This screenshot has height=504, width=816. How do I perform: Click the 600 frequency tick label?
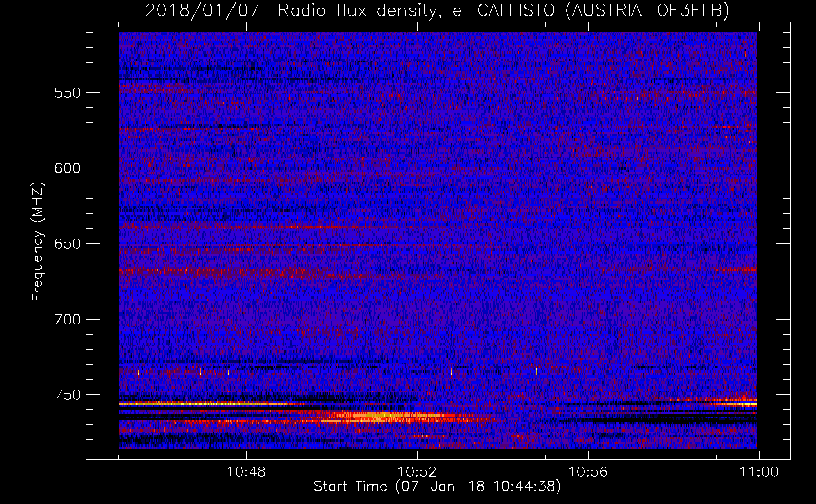(68, 168)
